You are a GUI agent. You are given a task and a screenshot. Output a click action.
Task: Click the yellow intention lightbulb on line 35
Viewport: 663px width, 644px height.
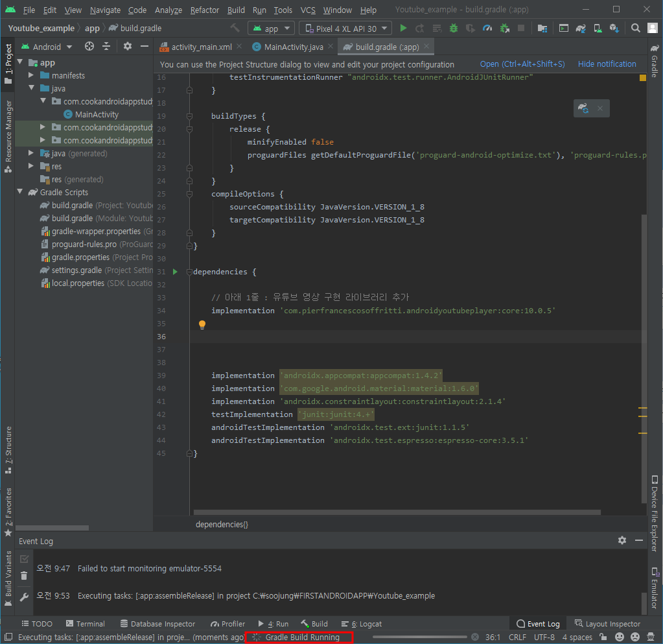[x=202, y=324]
